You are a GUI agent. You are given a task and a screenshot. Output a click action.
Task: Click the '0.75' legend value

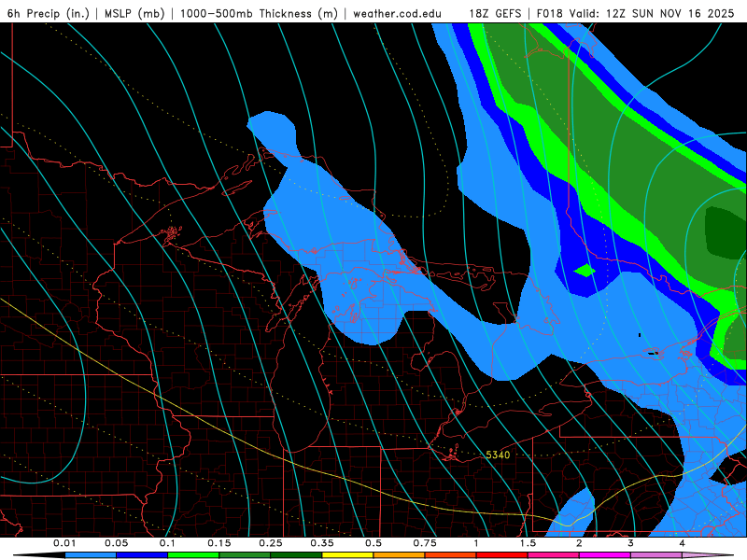point(425,543)
